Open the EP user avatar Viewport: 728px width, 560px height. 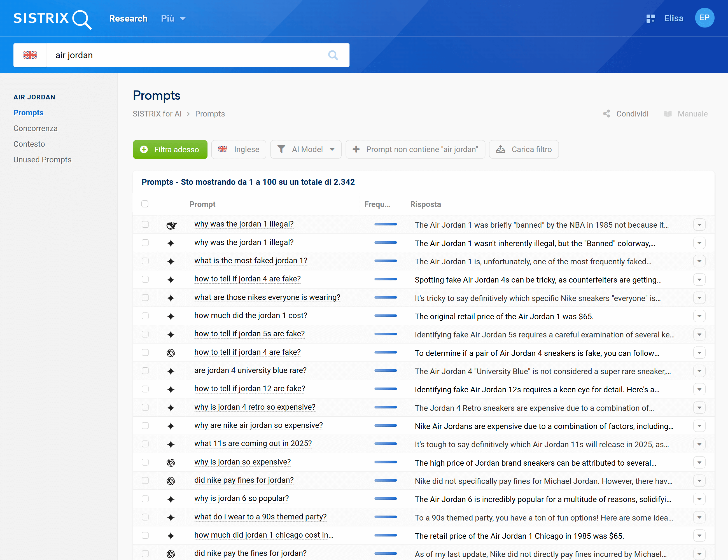click(704, 18)
